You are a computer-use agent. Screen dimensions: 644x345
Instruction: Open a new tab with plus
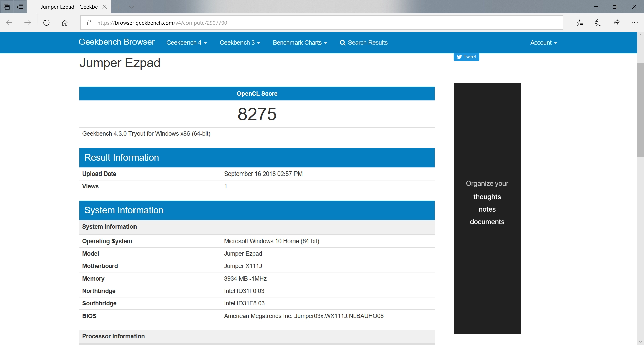click(x=118, y=7)
